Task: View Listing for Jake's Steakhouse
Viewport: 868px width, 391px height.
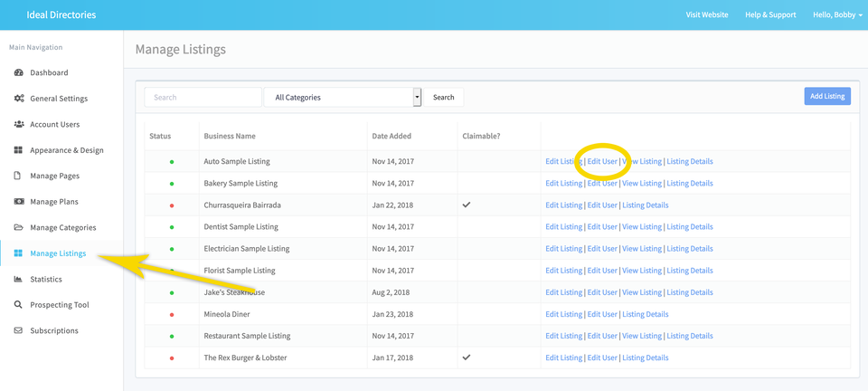Action: pyautogui.click(x=642, y=292)
